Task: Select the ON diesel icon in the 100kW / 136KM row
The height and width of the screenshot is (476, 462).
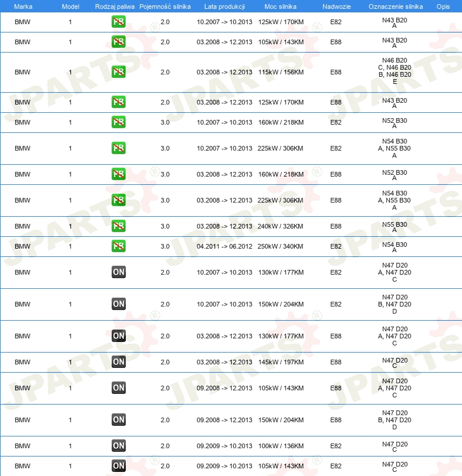Action: click(x=118, y=446)
